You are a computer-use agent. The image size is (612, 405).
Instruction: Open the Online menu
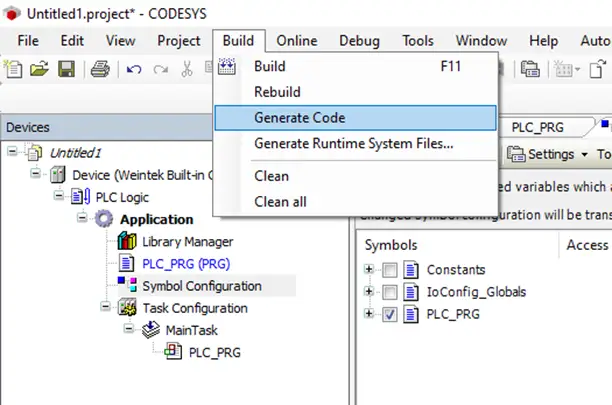297,41
